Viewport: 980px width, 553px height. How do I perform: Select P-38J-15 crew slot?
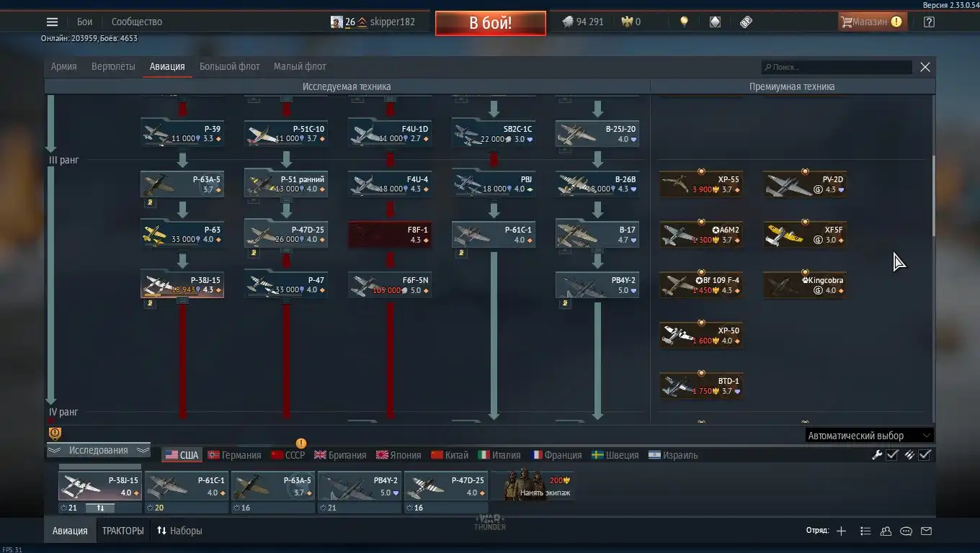pos(100,486)
